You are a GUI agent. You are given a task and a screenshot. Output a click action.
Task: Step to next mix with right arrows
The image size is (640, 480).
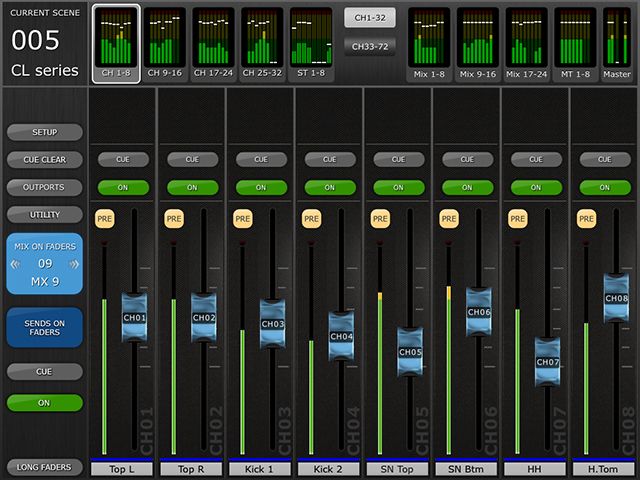pos(73,264)
